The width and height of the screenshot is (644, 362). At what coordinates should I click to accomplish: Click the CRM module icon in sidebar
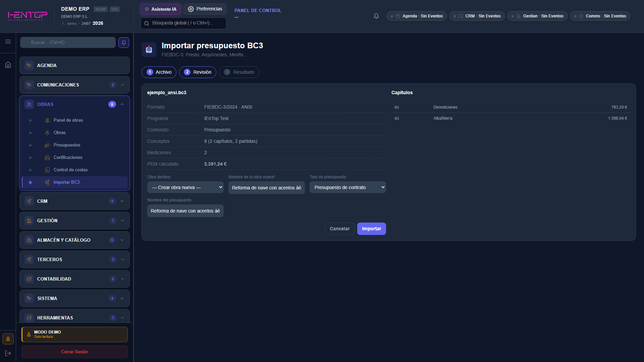click(x=29, y=201)
